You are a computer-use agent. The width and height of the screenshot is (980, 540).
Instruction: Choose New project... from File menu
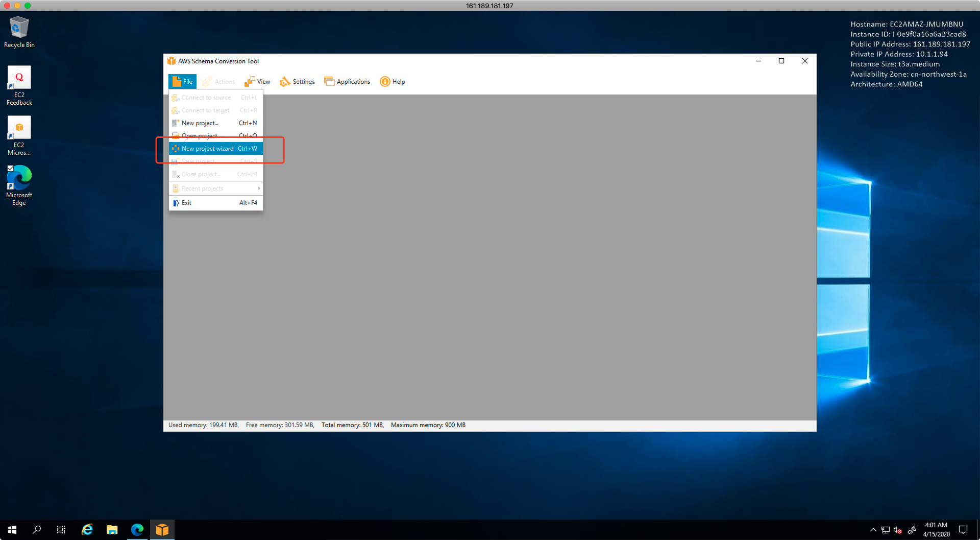[x=200, y=123]
